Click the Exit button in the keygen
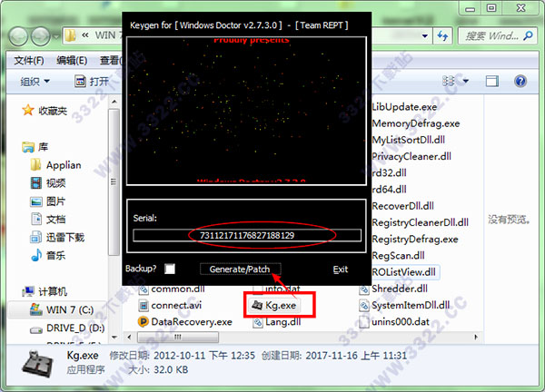 tap(340, 269)
